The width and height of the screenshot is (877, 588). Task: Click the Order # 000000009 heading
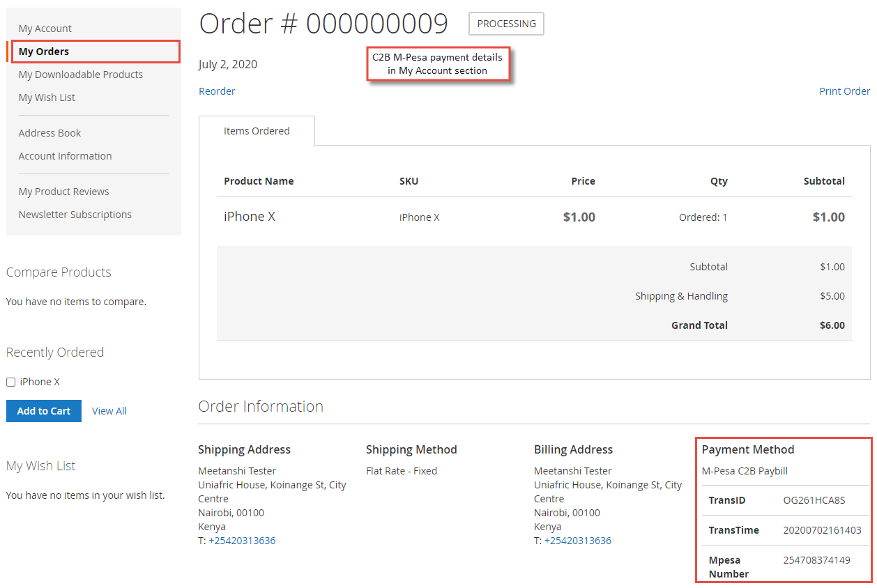323,24
